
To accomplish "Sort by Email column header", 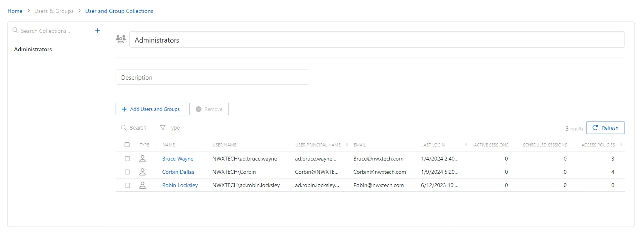I will (x=360, y=145).
